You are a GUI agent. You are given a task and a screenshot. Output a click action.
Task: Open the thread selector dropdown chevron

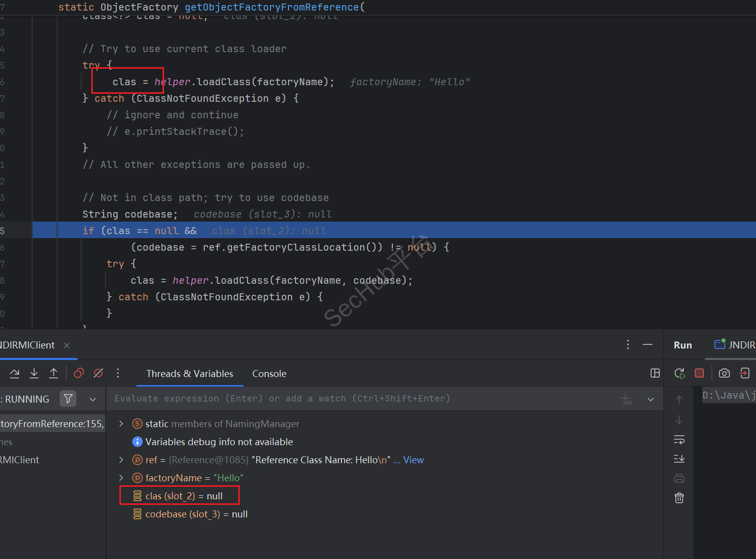[93, 400]
